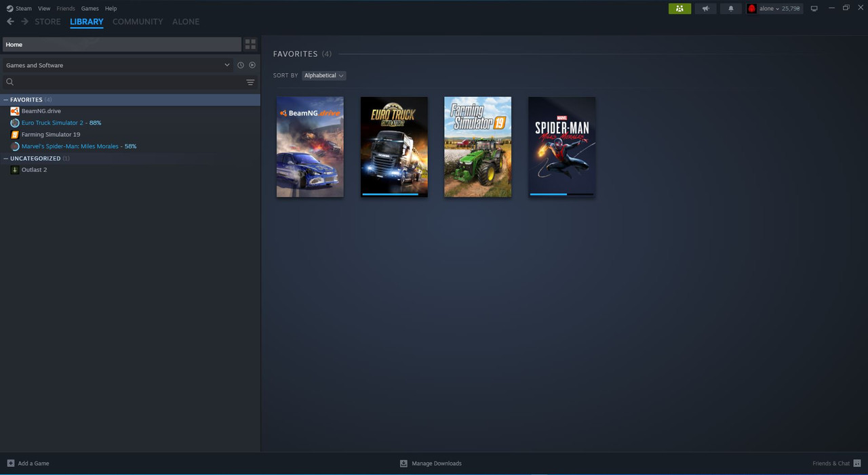
Task: Click the Farming Simulator 19 list icon
Action: 15,134
